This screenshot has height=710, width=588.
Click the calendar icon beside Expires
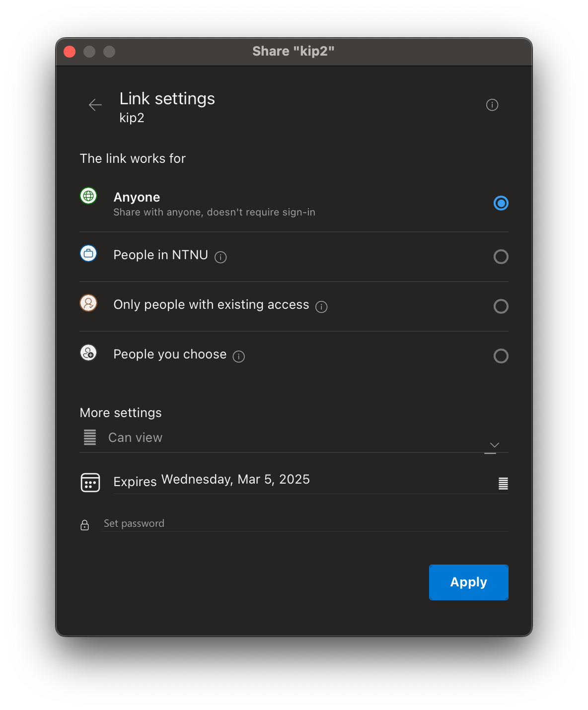[x=90, y=482]
